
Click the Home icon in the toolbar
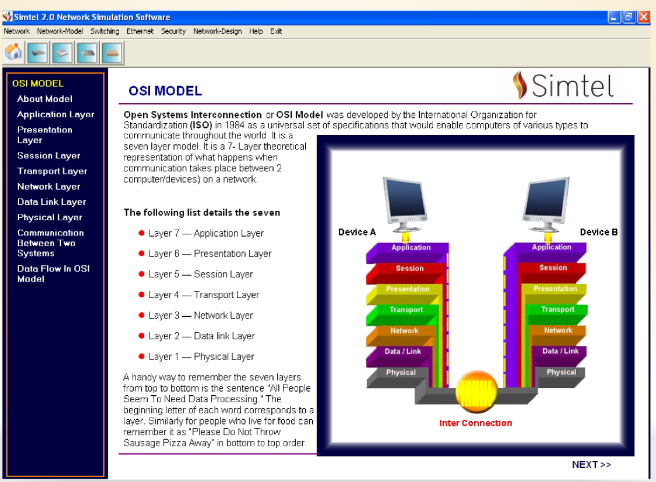(14, 52)
